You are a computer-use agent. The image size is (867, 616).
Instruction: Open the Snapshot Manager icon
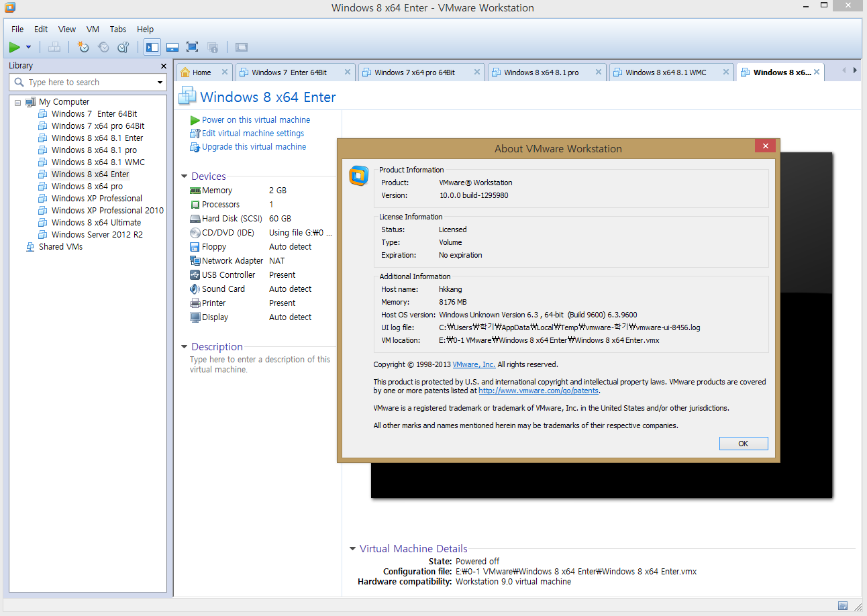pyautogui.click(x=123, y=47)
